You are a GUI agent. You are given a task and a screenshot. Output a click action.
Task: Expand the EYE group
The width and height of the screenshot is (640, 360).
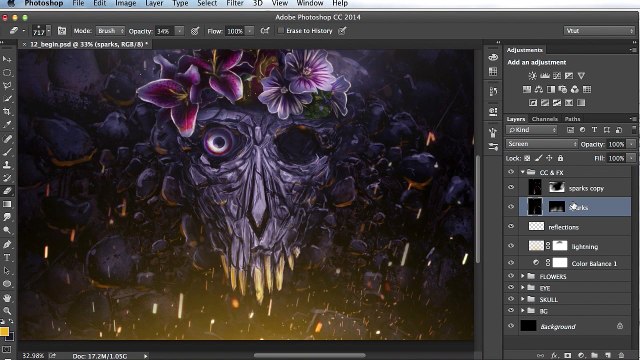point(522,288)
